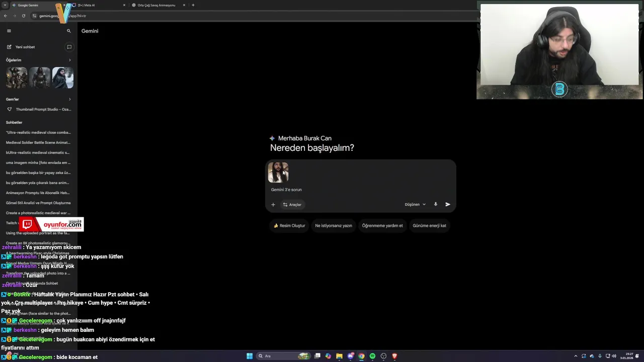Focus the Gemini 3'e sorun input field
The height and width of the screenshot is (362, 644).
pyautogui.click(x=360, y=190)
